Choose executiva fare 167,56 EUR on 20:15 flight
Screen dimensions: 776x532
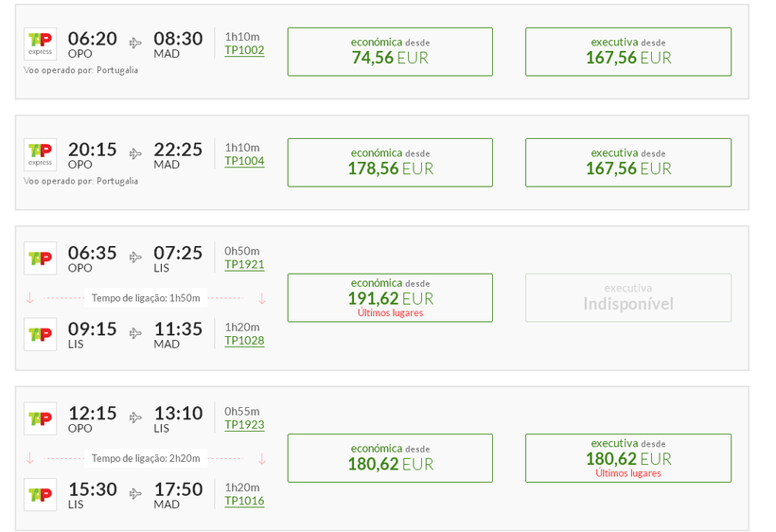[628, 162]
